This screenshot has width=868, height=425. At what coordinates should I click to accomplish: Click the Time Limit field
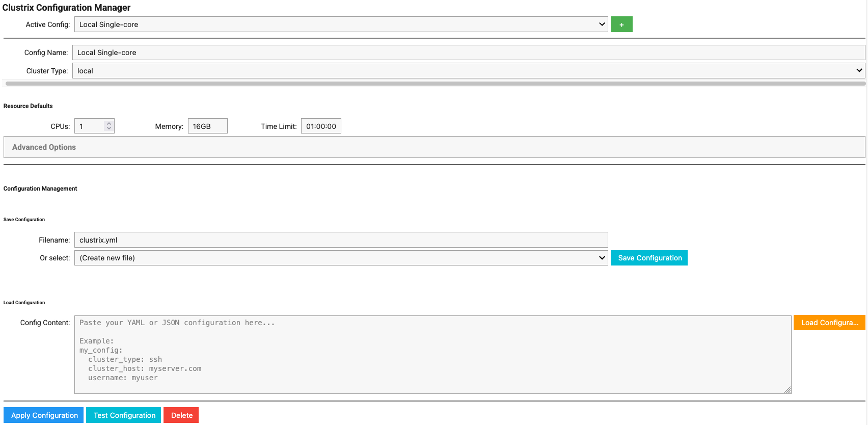[320, 126]
